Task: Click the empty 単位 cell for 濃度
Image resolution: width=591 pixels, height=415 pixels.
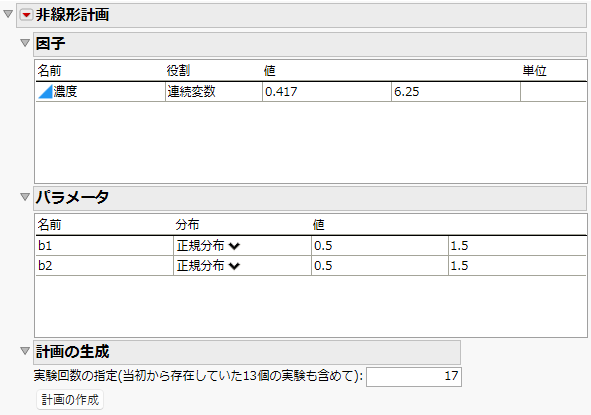Action: pyautogui.click(x=553, y=92)
